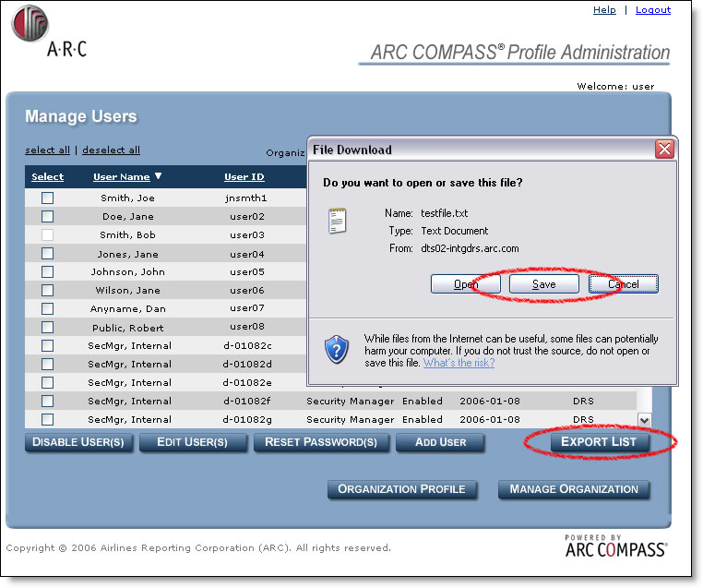The image size is (703, 588).
Task: Open the Help link
Action: point(604,10)
